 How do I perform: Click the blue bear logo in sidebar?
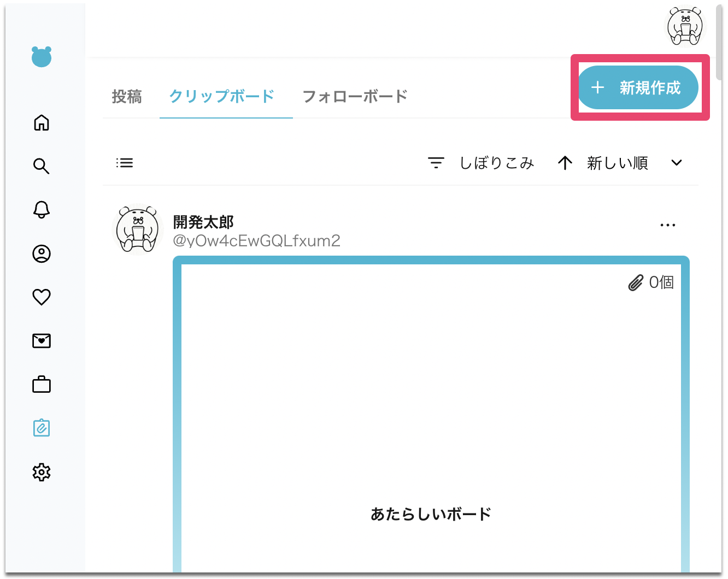[42, 56]
